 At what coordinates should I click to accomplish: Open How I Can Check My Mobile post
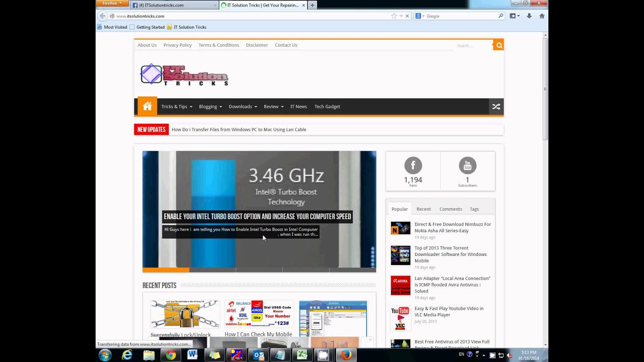point(258,334)
